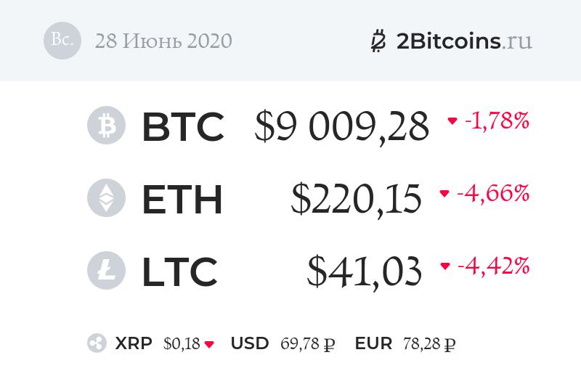Click the Sunday 'Вс.' day badge
Viewport: 581px width, 392px height.
point(62,41)
